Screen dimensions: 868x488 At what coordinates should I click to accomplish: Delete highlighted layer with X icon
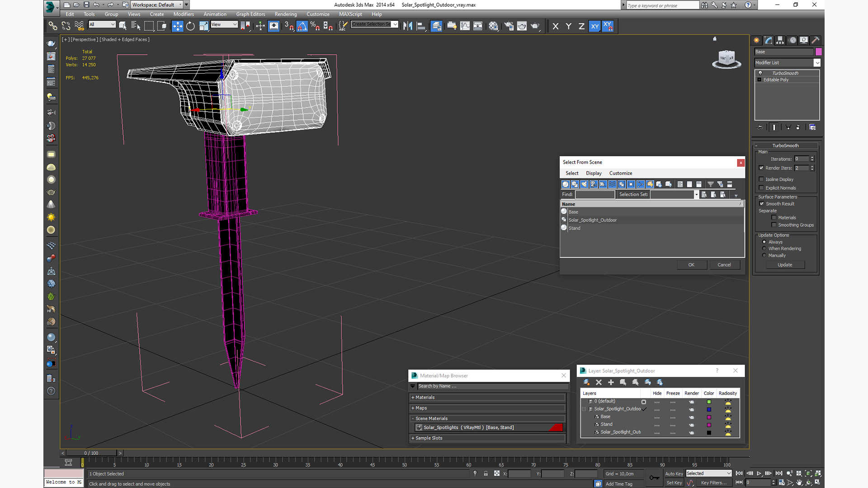pyautogui.click(x=599, y=382)
